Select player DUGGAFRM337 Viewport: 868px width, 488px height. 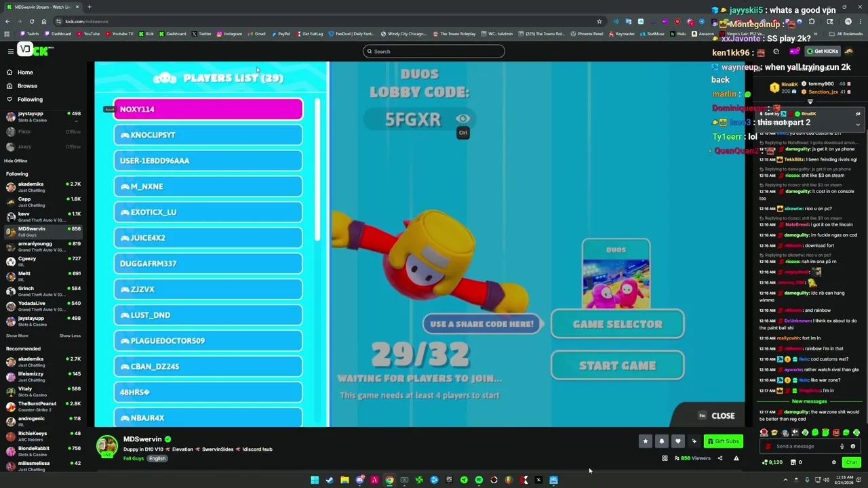pyautogui.click(x=208, y=264)
